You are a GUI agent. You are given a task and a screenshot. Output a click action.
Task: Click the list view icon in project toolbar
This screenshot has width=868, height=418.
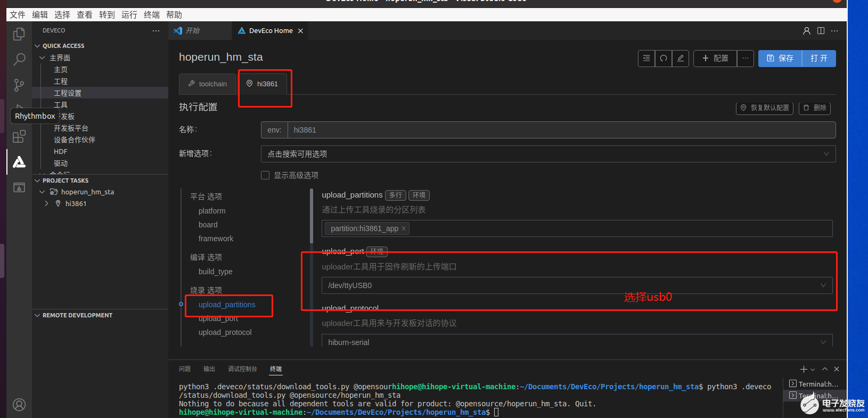646,59
